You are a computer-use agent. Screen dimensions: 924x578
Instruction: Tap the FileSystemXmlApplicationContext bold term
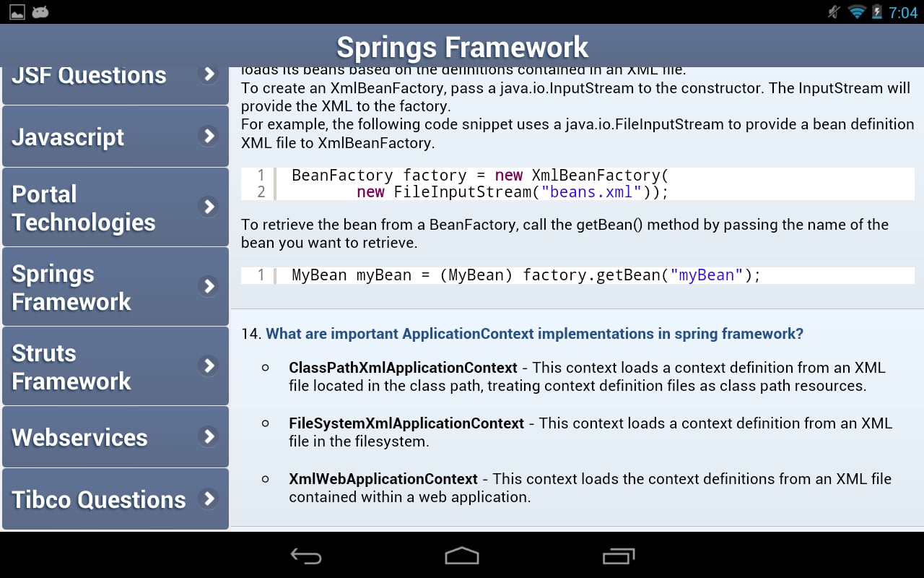click(x=406, y=423)
